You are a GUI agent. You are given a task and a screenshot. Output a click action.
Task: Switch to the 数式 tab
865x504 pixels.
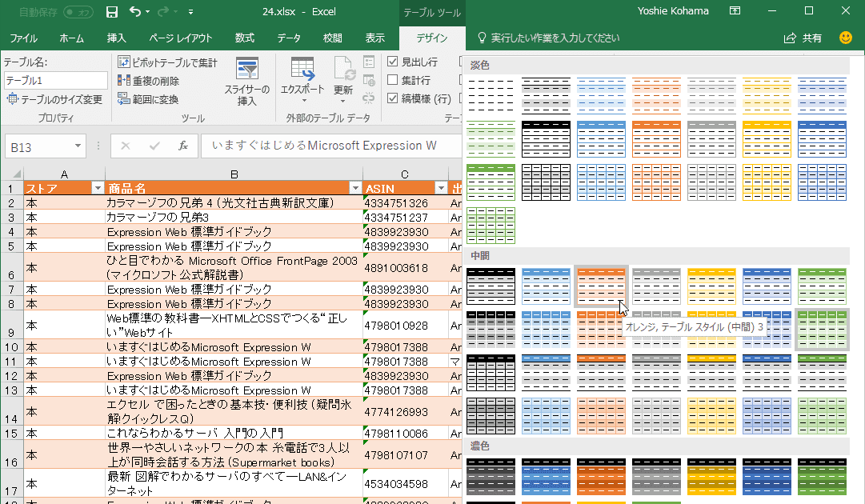(x=244, y=38)
